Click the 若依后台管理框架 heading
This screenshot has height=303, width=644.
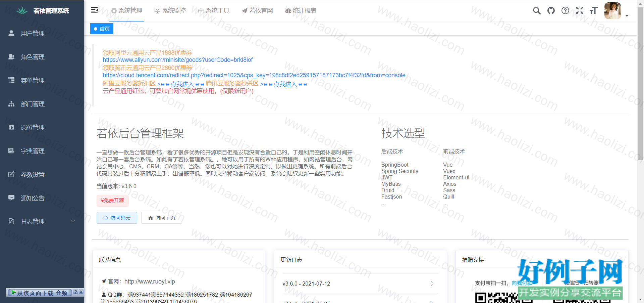(x=140, y=133)
